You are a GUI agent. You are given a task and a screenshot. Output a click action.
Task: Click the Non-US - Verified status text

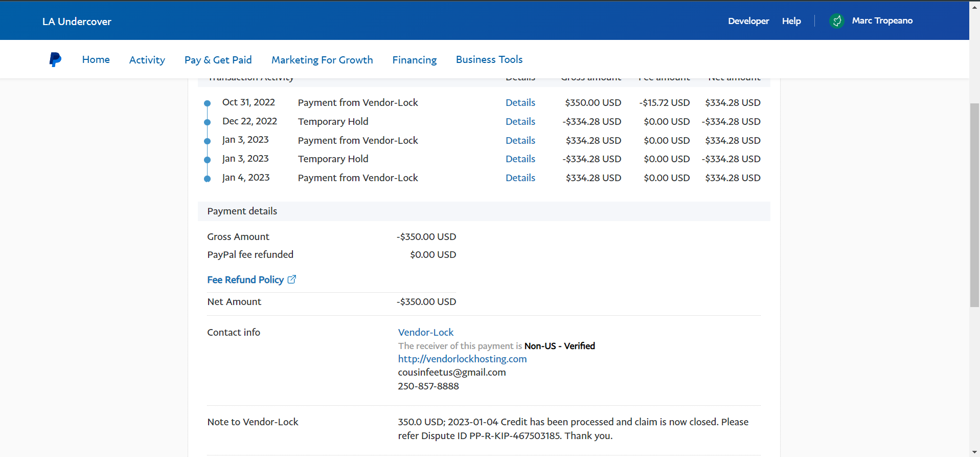(560, 346)
